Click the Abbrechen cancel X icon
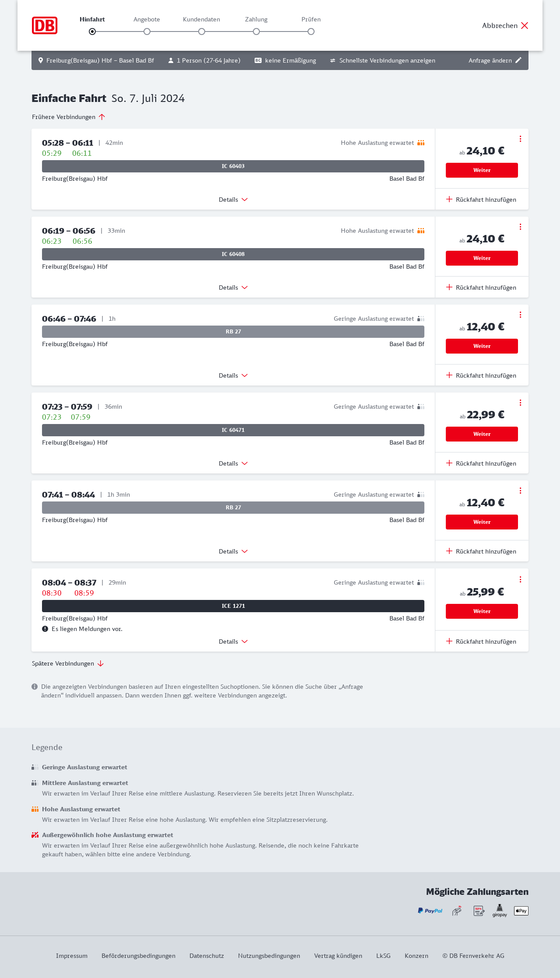This screenshot has height=978, width=560. coord(525,25)
